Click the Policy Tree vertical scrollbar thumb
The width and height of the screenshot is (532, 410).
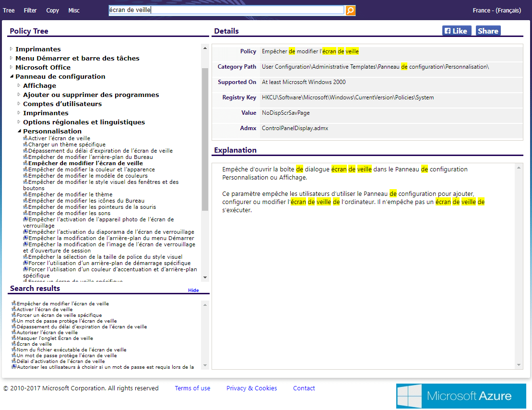pos(205,139)
